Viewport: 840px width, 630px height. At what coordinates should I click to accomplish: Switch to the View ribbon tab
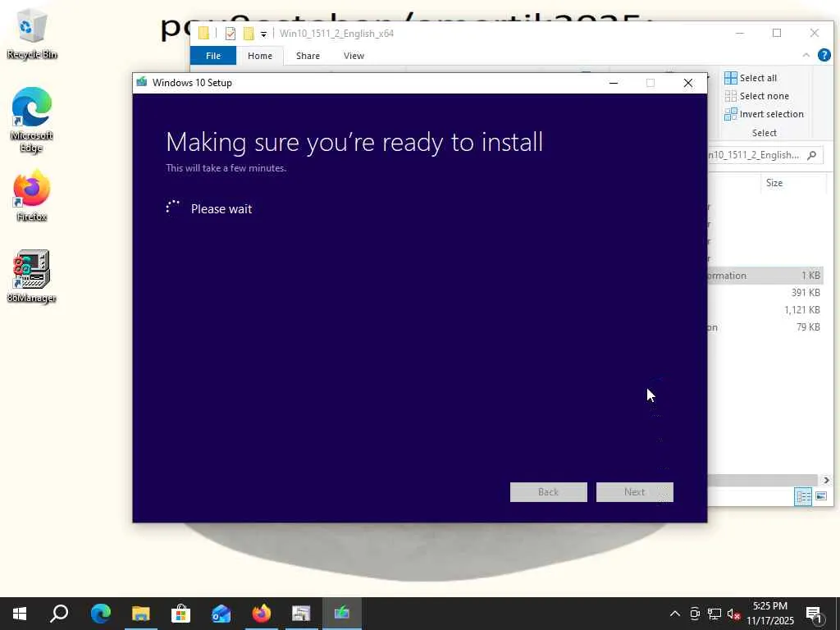354,56
